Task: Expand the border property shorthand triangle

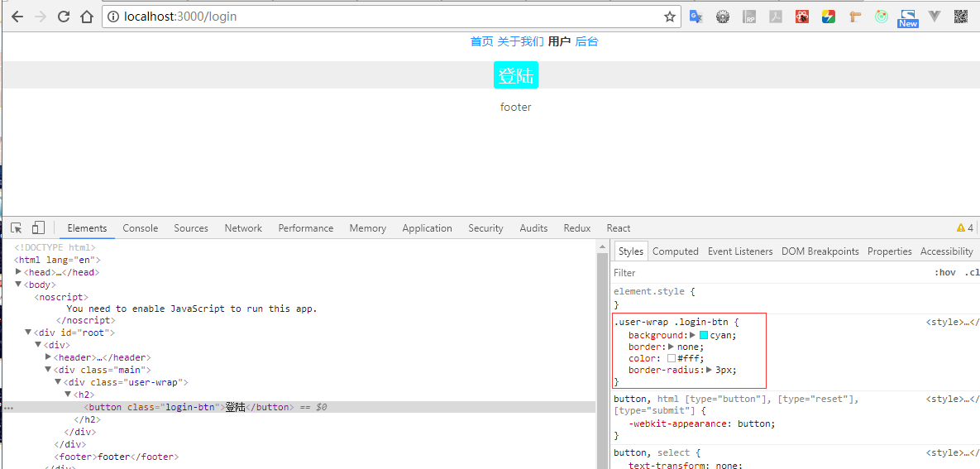Action: click(x=672, y=347)
